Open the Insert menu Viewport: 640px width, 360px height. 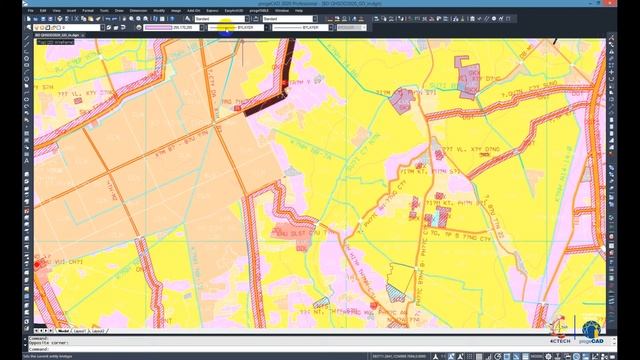[71, 11]
